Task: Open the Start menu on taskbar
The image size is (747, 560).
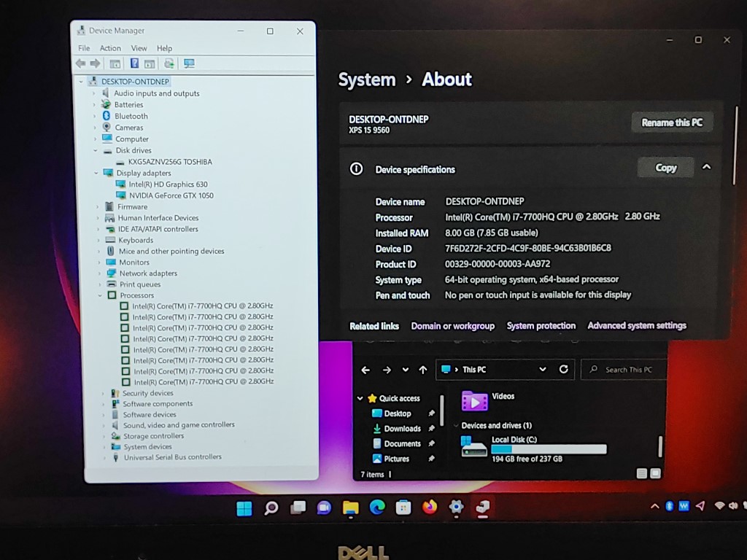Action: [x=244, y=508]
